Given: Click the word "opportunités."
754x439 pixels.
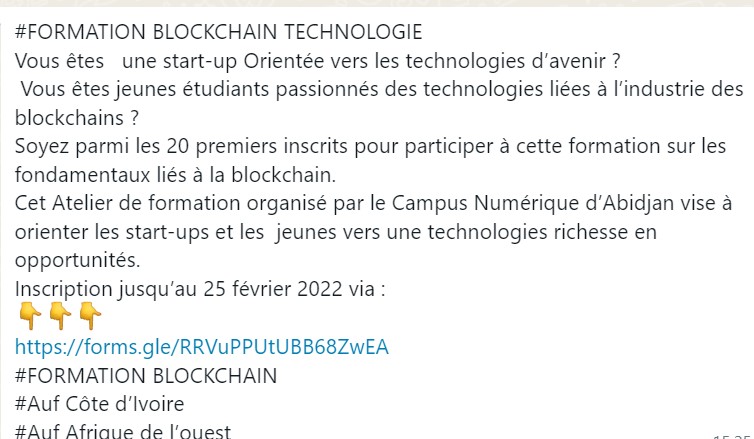Looking at the screenshot, I should click(78, 260).
